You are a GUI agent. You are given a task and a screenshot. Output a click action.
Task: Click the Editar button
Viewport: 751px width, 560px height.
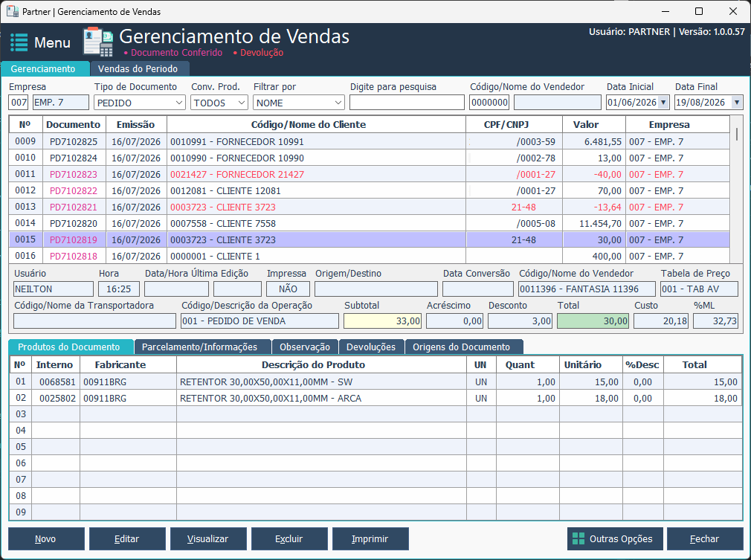[x=127, y=539]
